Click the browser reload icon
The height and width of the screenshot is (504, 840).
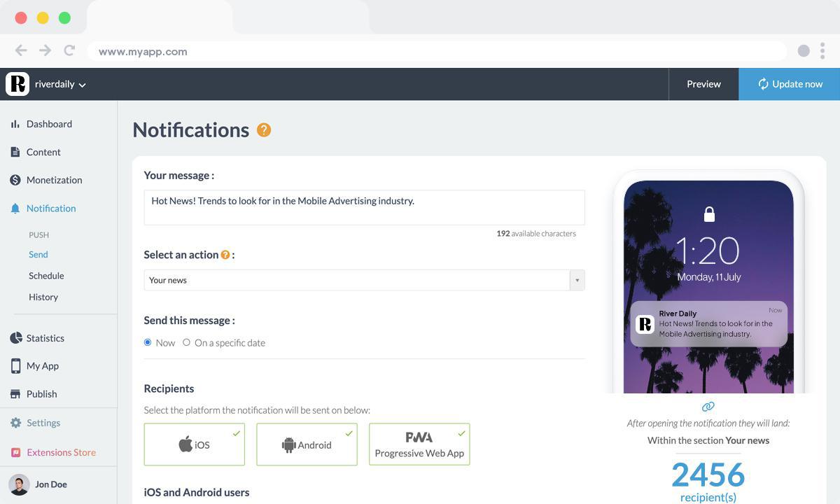coord(69,50)
